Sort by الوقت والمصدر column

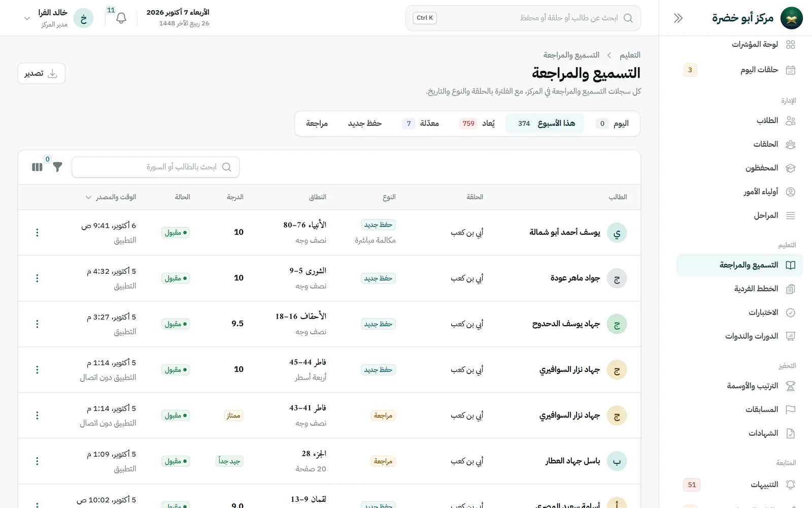click(x=111, y=197)
